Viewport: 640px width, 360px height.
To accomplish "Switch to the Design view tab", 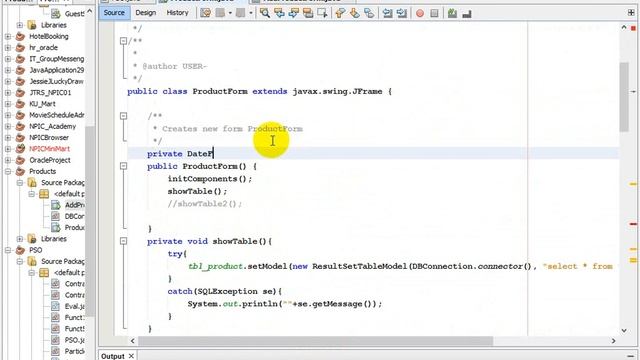I will [x=146, y=13].
